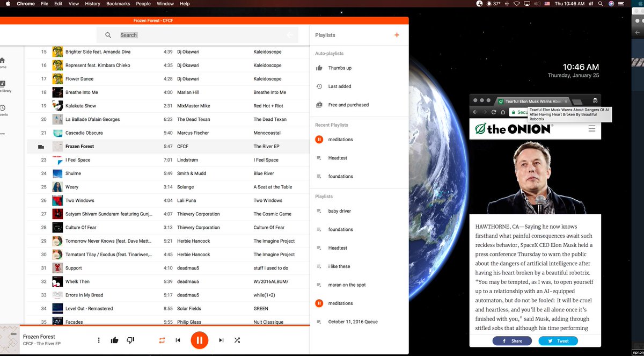Viewport: 644px width, 356px height.
Task: Click the playing indicator on Frozen Forest row
Action: 41,147
